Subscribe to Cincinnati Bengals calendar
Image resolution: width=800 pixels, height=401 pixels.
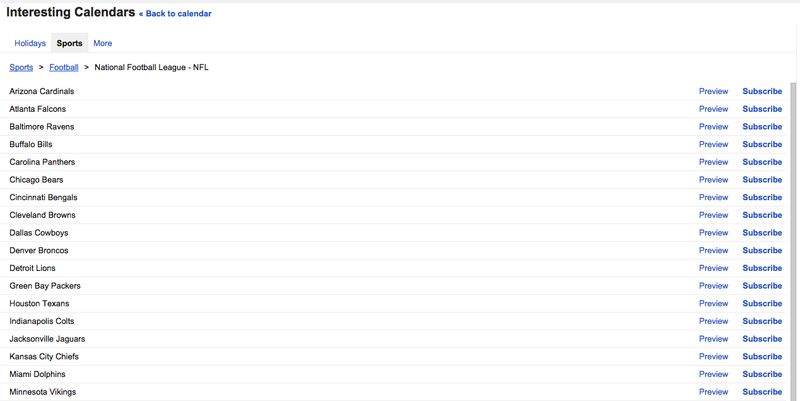(x=762, y=197)
